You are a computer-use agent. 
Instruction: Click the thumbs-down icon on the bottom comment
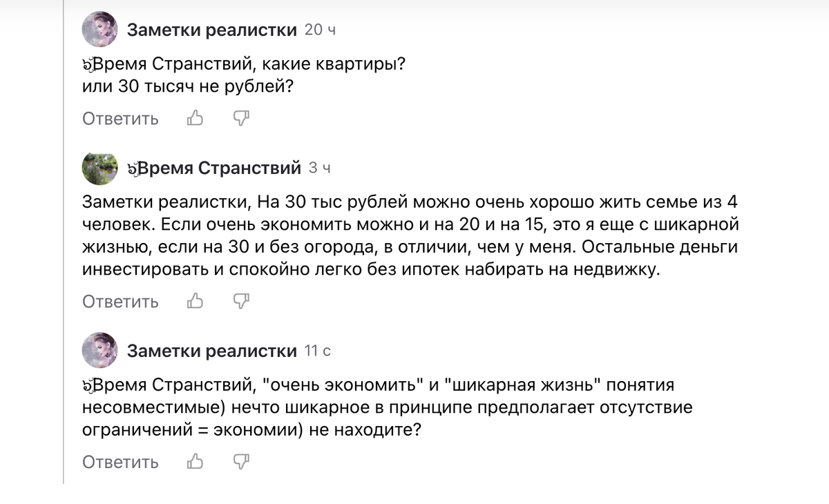tap(239, 461)
